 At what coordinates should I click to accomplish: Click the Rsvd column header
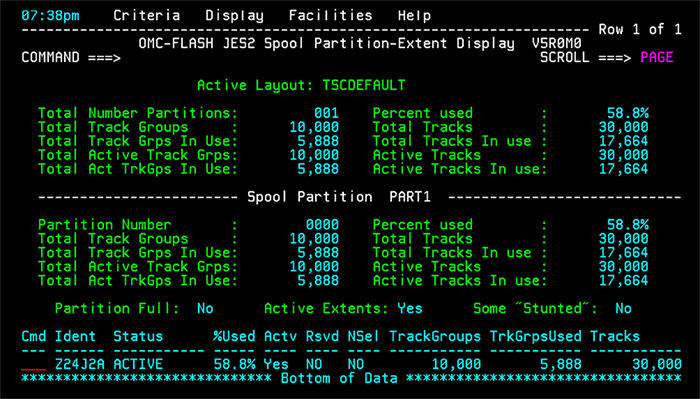click(x=322, y=337)
